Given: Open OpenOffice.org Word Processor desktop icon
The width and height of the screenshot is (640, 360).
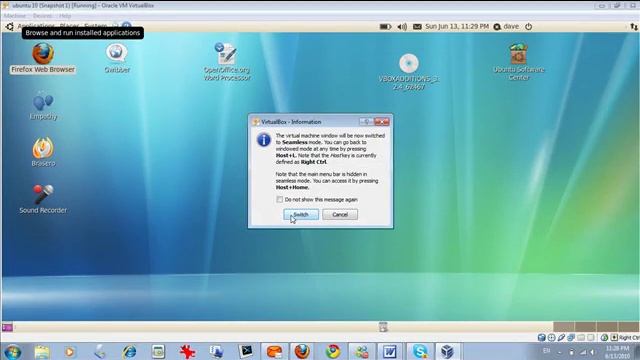Looking at the screenshot, I should (227, 53).
